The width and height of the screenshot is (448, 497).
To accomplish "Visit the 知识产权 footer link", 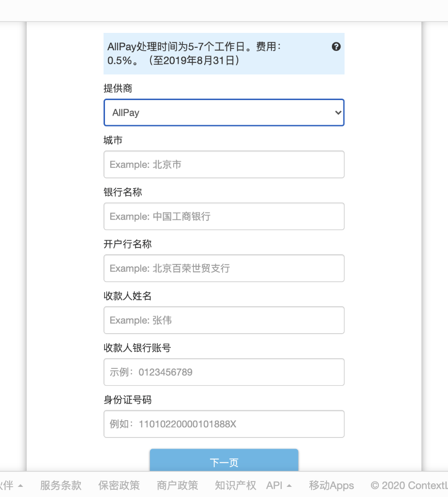I will (x=235, y=485).
